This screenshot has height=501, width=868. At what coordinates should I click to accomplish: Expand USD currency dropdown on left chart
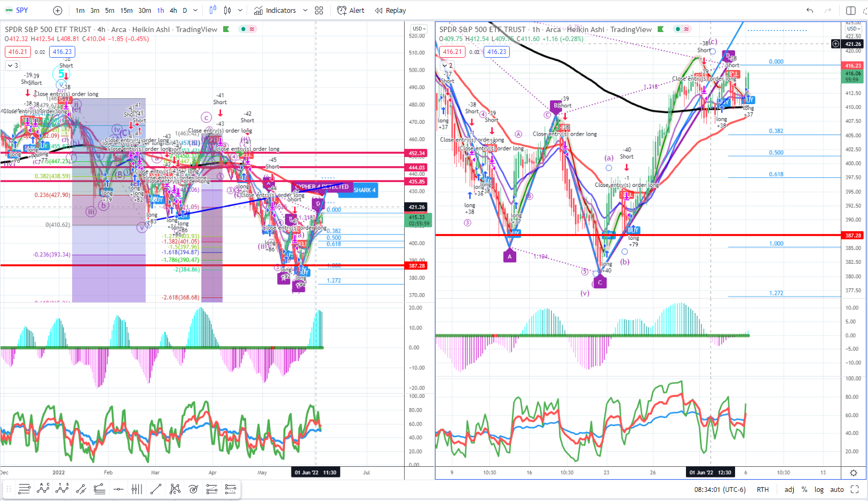pos(418,29)
